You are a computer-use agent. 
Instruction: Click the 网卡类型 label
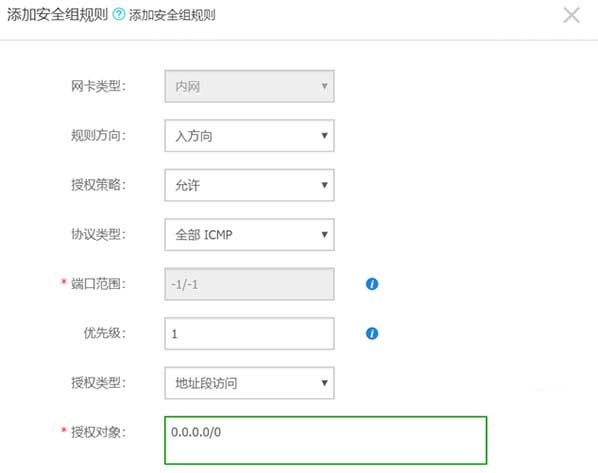(x=98, y=86)
